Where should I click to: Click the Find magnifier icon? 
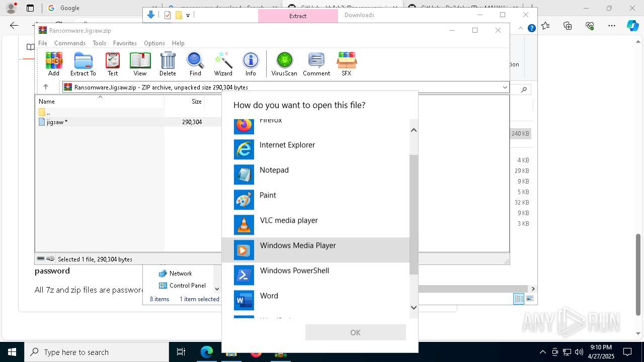point(195,64)
